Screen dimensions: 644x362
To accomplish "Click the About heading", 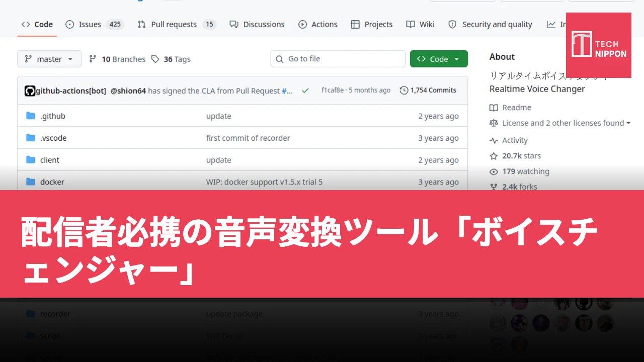I will [502, 57].
